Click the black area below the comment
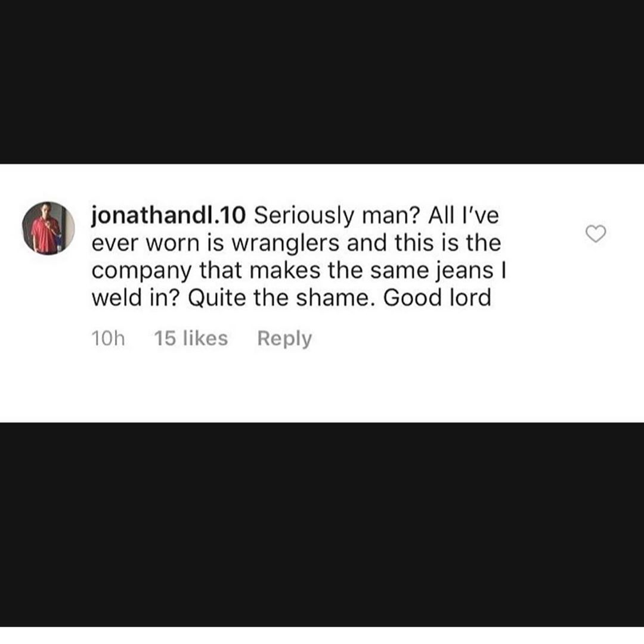The height and width of the screenshot is (644, 644). (x=322, y=525)
